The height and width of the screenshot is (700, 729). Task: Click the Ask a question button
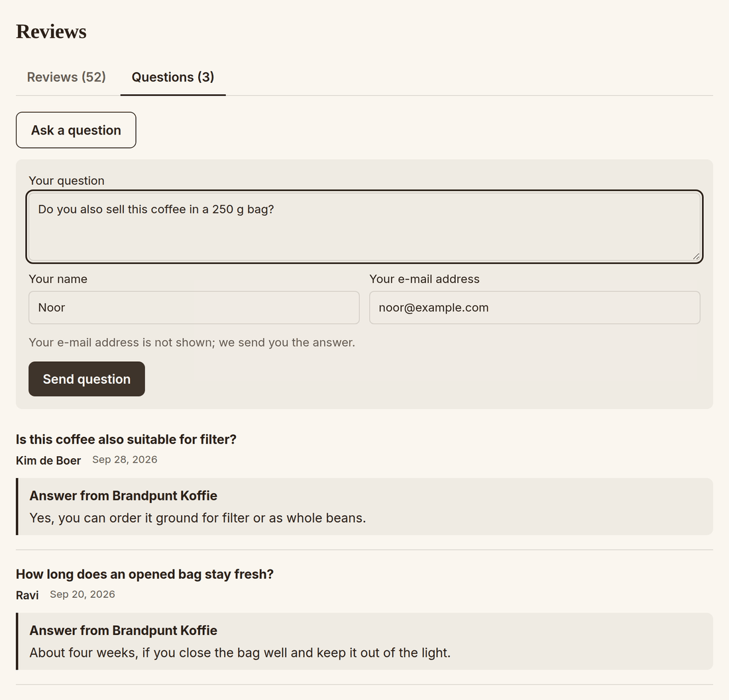pyautogui.click(x=76, y=130)
